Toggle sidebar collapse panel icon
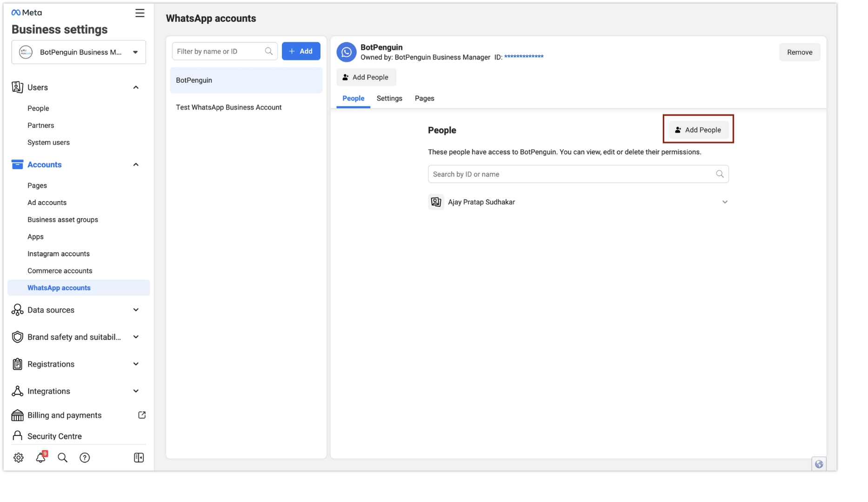Viewport: 868px width, 502px height. coord(139,458)
